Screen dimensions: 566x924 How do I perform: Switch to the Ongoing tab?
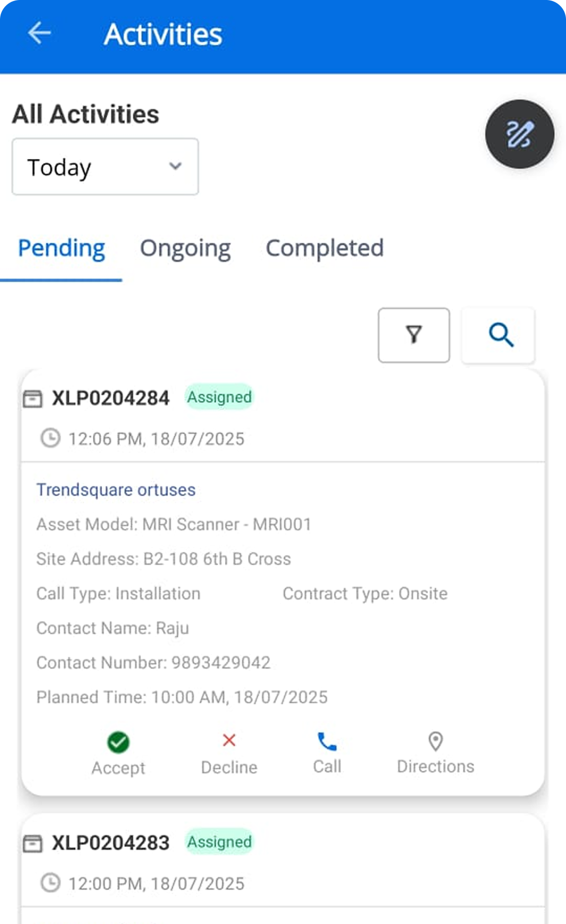[185, 248]
